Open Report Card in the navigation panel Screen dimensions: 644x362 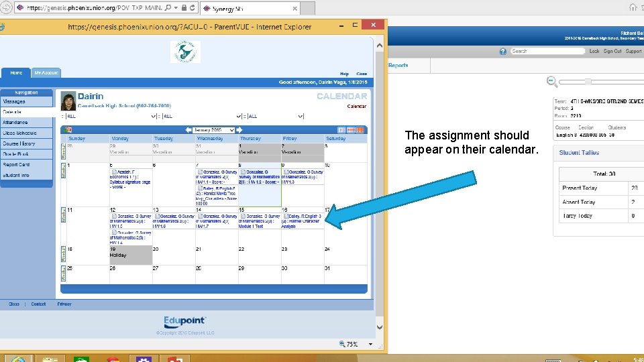coord(27,165)
